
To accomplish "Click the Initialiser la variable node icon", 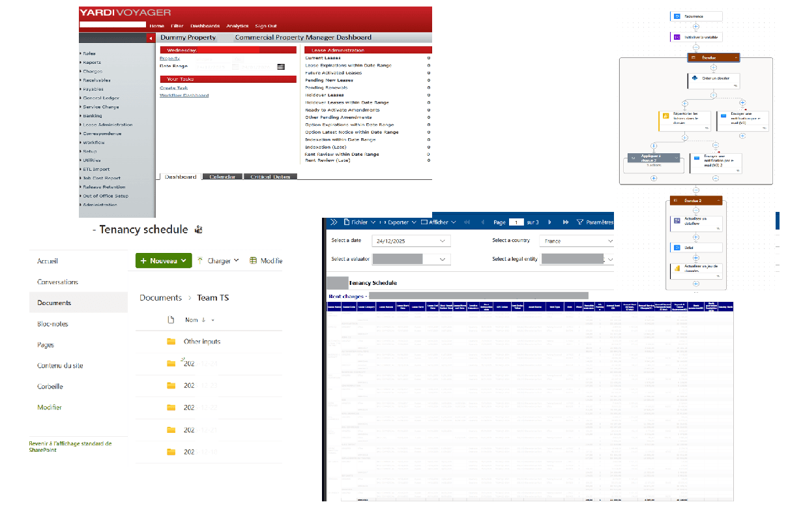I will pos(677,37).
